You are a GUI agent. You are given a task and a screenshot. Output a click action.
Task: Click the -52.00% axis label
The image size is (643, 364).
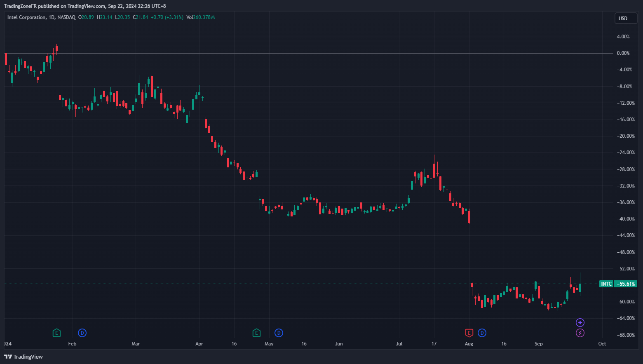pyautogui.click(x=626, y=269)
